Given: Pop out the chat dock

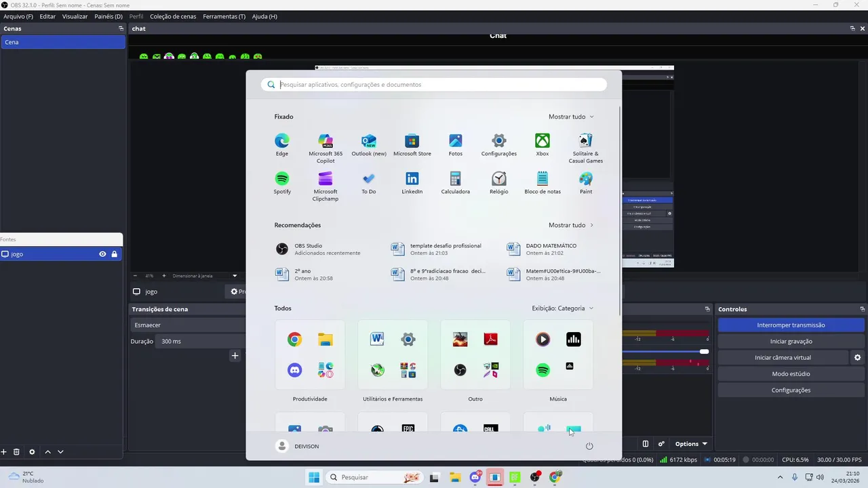Looking at the screenshot, I should (852, 28).
